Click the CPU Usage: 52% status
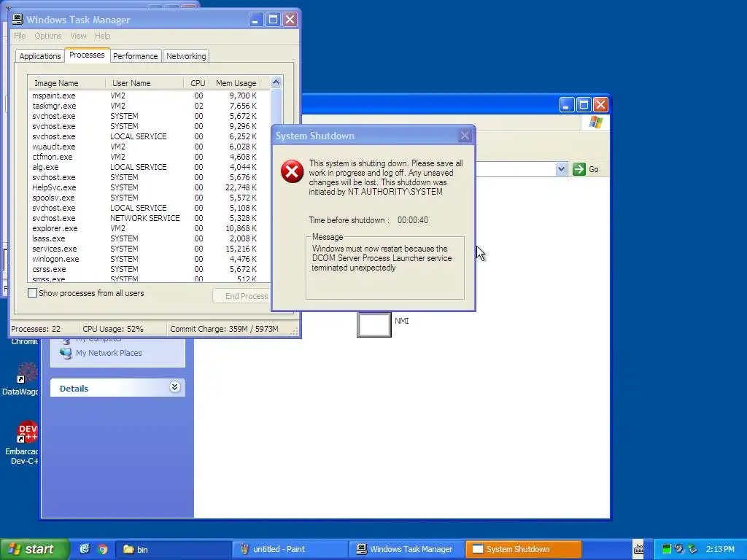This screenshot has width=747, height=560. click(113, 329)
